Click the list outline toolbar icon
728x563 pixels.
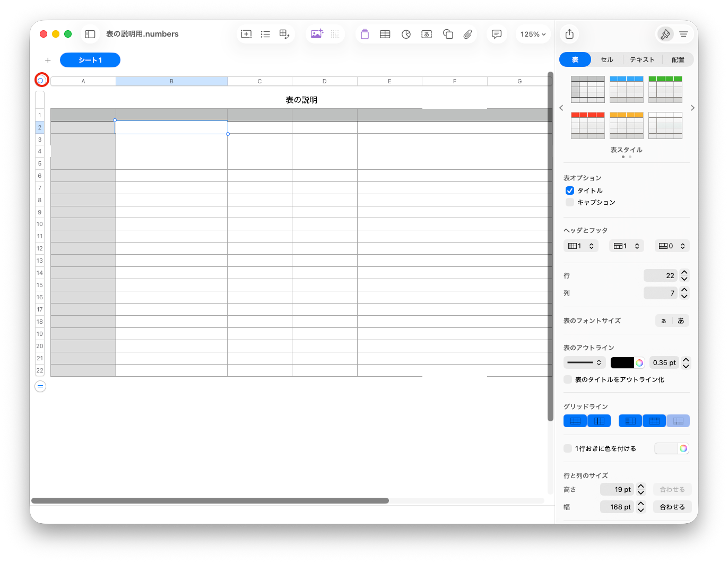[265, 34]
